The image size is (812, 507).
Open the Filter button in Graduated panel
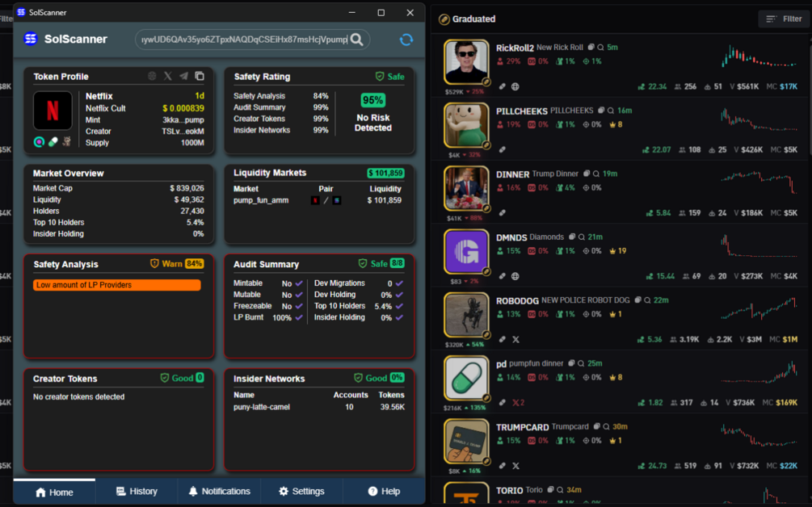[x=784, y=19]
